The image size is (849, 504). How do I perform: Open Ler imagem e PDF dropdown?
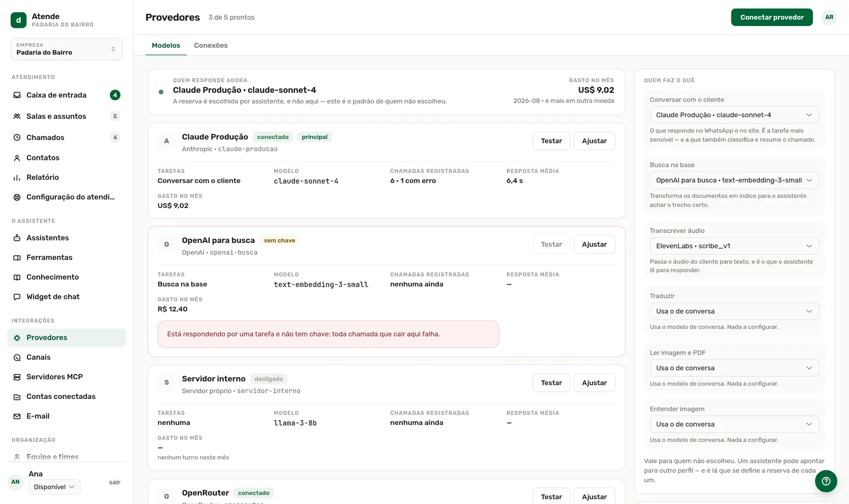[x=734, y=368]
